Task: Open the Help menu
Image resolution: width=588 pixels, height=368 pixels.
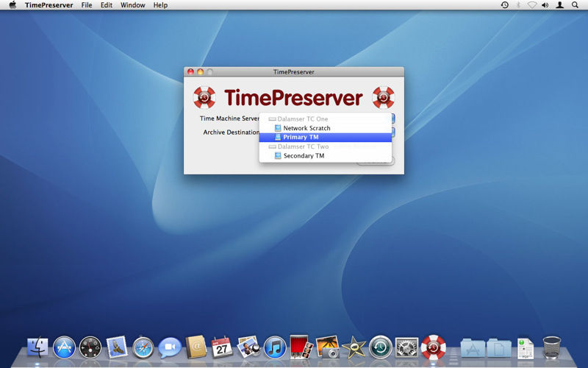Action: point(160,5)
